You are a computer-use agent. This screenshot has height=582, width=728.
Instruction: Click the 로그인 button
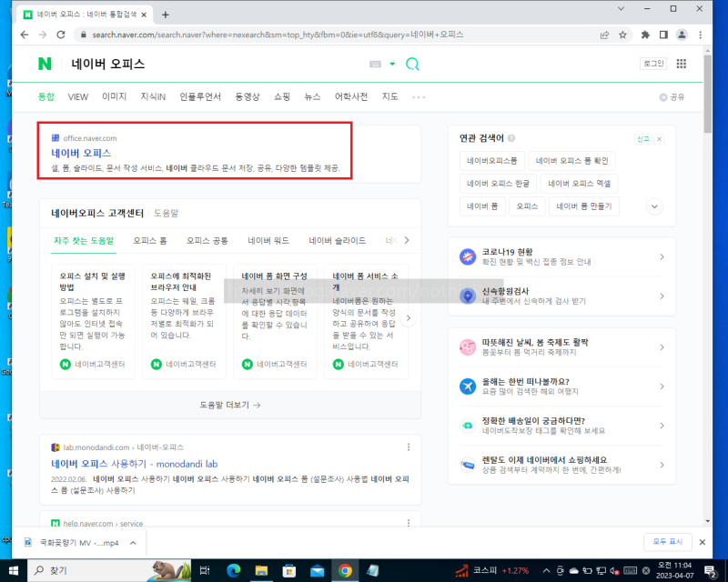[x=652, y=65]
